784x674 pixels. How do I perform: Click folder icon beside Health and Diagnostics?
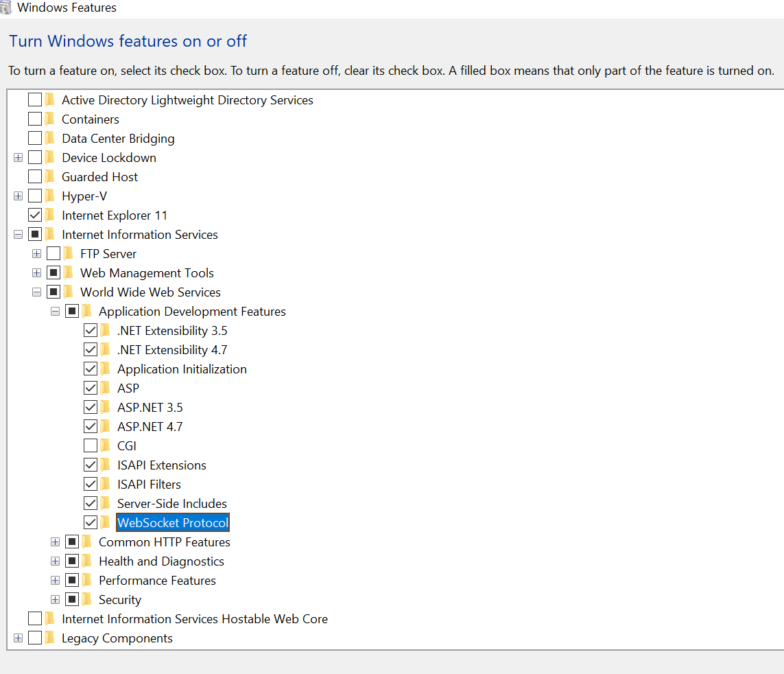(x=86, y=561)
